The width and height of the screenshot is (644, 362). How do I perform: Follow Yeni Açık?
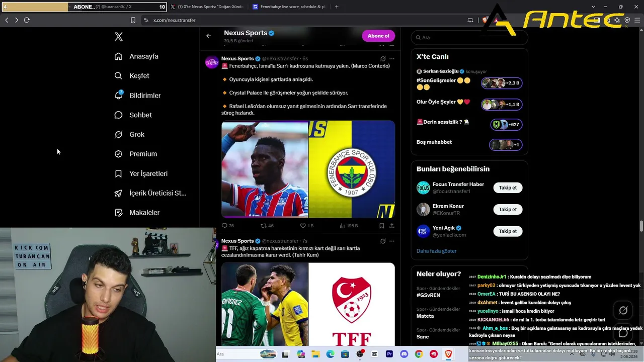pos(508,231)
